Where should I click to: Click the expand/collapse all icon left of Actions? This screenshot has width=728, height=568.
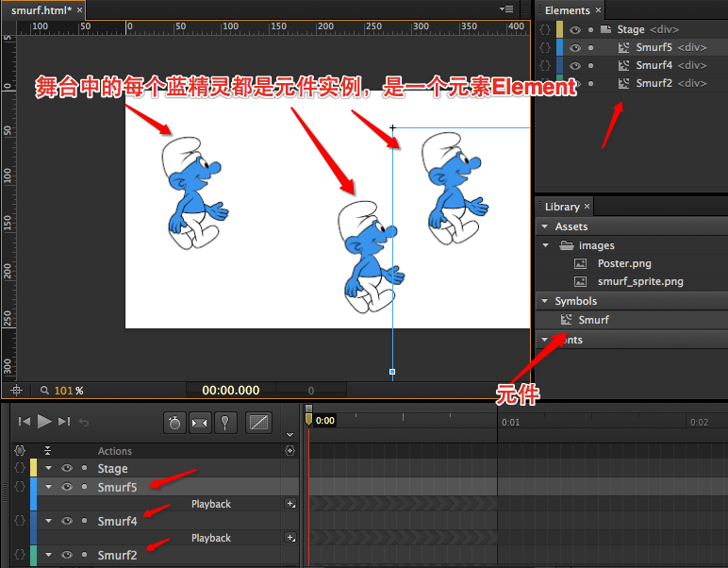coord(47,450)
